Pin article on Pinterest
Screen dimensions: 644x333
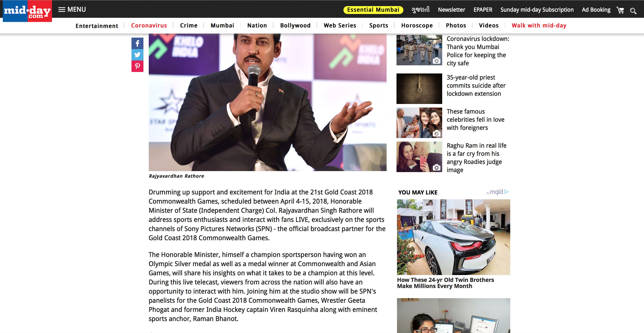point(137,66)
